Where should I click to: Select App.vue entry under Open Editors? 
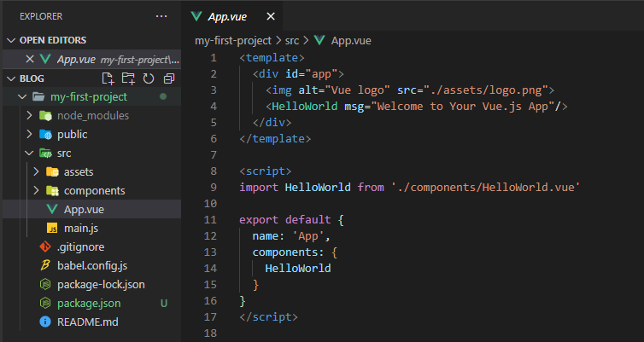point(92,60)
